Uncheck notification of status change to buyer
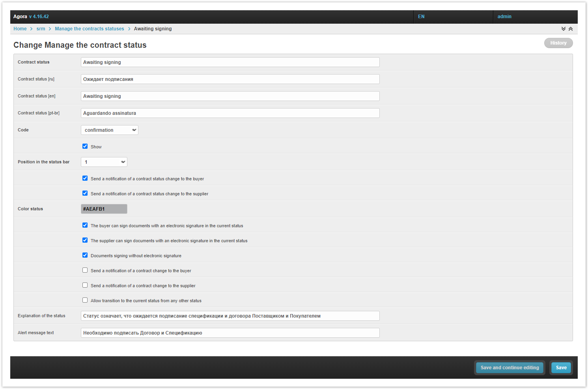588x389 pixels. coord(85,178)
